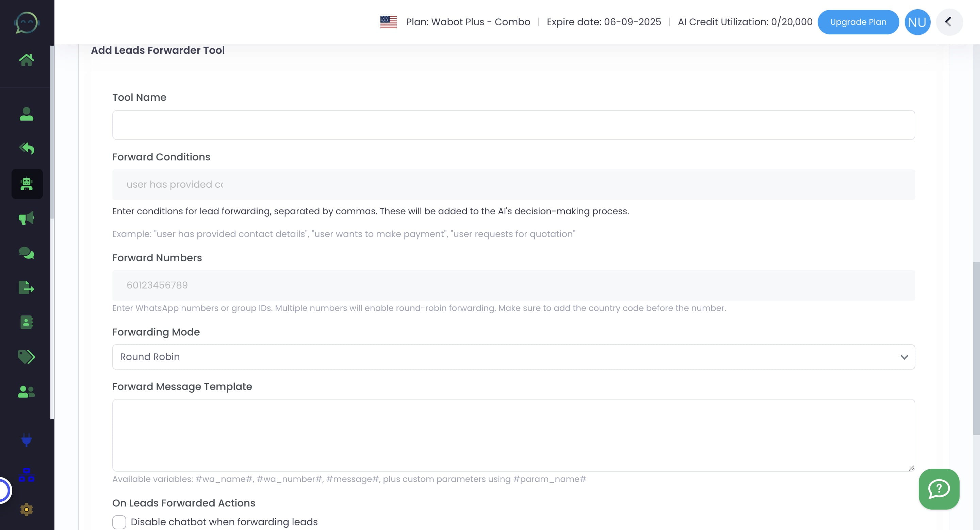The height and width of the screenshot is (530, 980).
Task: Open the settings gear sidebar icon
Action: point(26,510)
